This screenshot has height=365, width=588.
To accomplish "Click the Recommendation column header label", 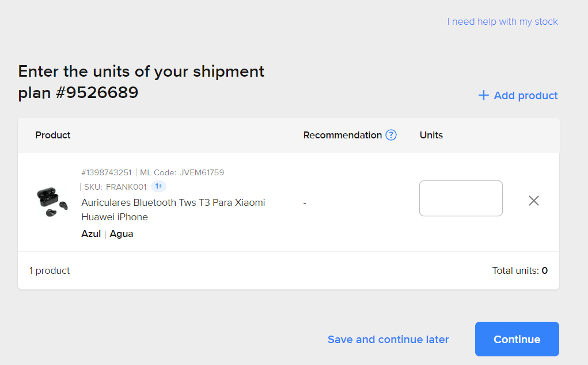I will 343,135.
